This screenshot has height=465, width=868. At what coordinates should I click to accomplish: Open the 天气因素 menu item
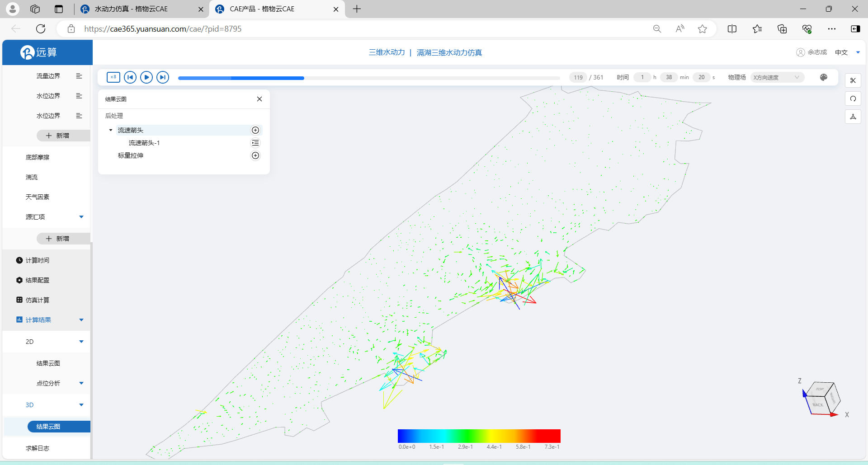(38, 197)
